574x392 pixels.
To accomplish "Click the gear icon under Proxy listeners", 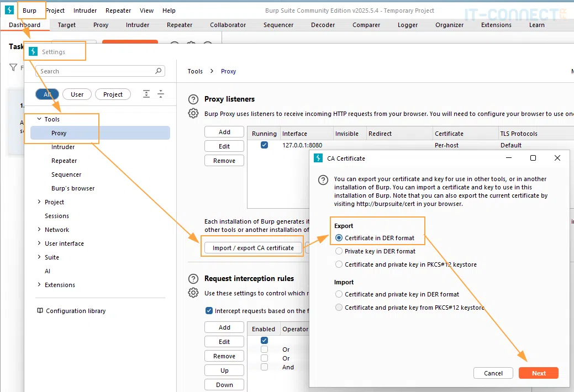I will click(x=193, y=113).
